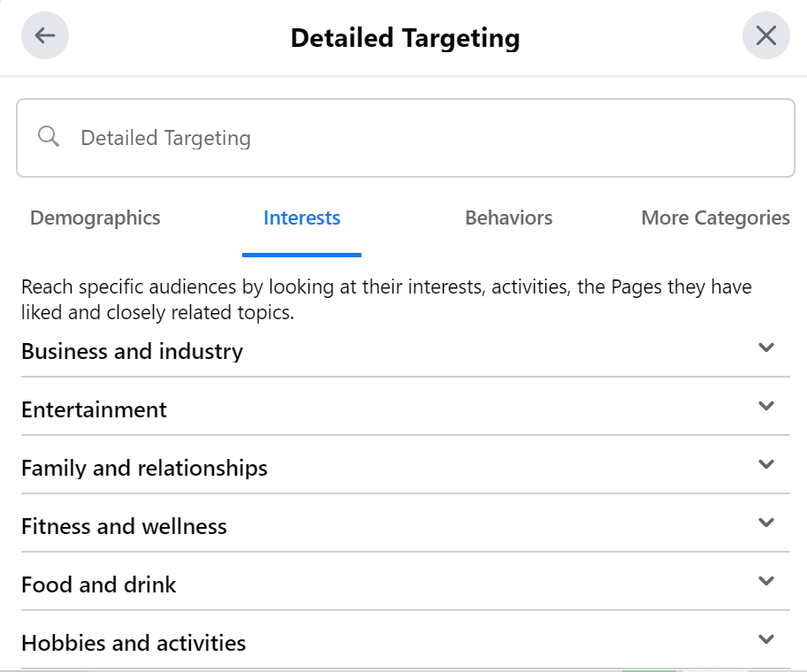Expand the Fitness and wellness category

[765, 523]
